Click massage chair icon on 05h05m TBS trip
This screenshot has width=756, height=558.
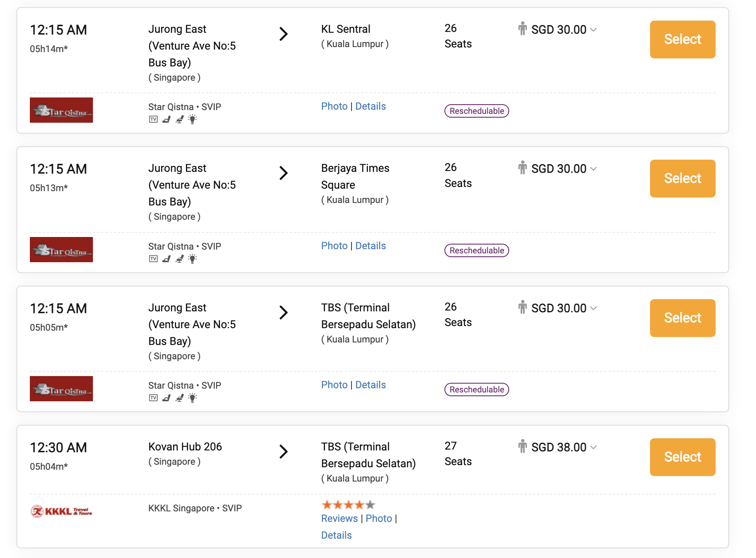click(180, 398)
